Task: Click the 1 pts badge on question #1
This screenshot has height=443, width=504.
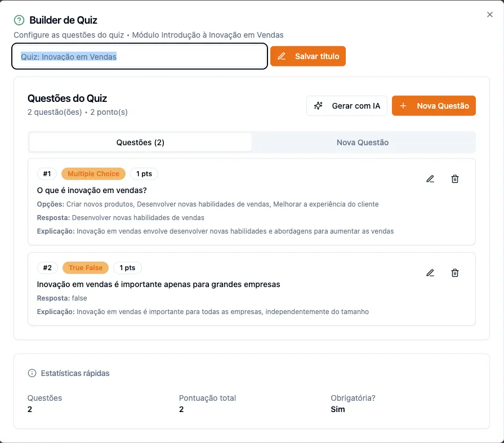Action: pyautogui.click(x=144, y=173)
